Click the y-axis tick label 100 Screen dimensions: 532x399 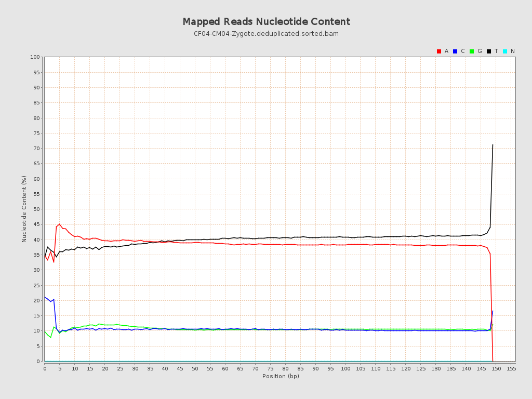(x=35, y=57)
